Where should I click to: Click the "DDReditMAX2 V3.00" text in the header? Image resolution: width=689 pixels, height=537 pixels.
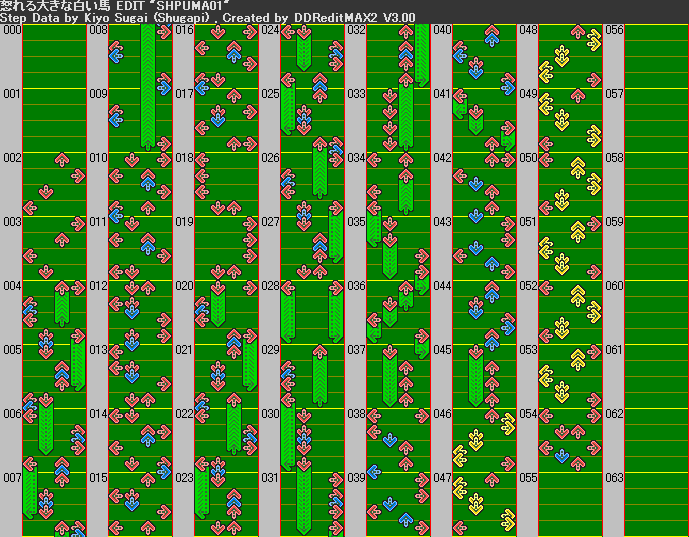tap(355, 18)
